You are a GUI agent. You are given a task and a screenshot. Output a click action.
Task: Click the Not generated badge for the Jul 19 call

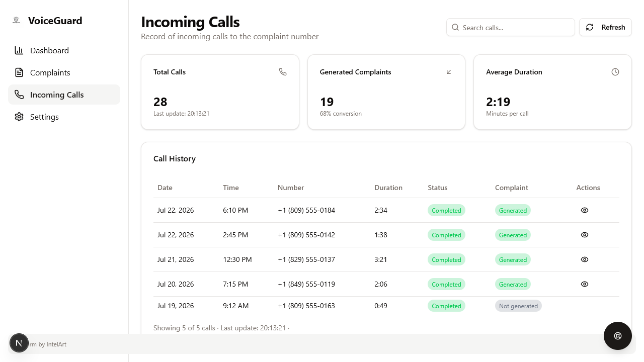pos(518,306)
